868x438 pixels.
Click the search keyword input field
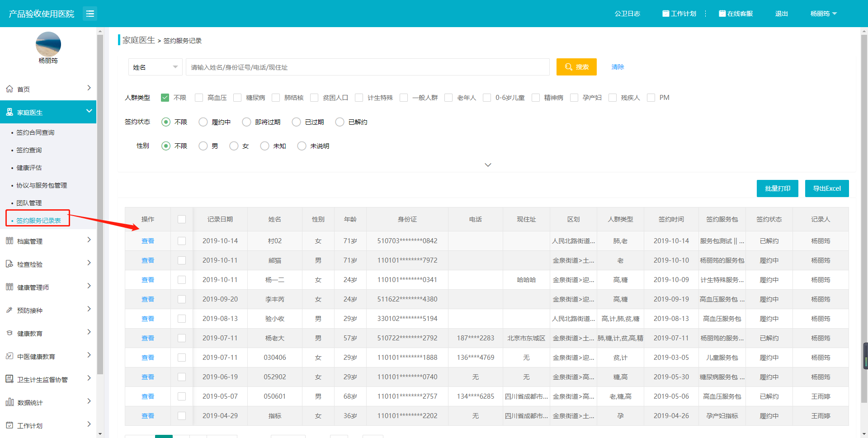(367, 67)
